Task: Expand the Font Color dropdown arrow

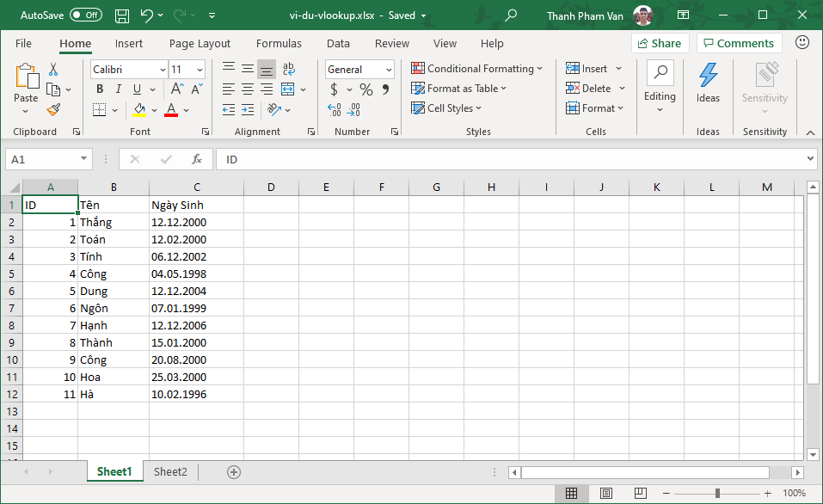Action: tap(186, 110)
